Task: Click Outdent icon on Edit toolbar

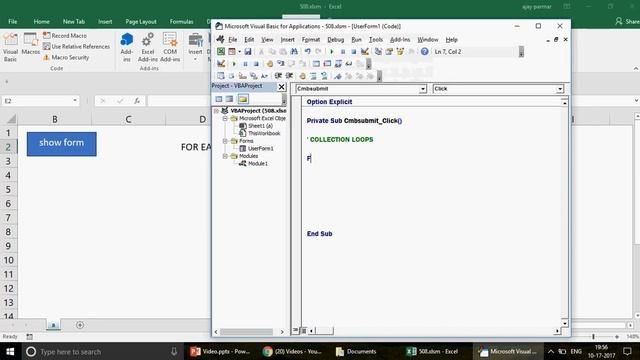Action: coord(289,76)
